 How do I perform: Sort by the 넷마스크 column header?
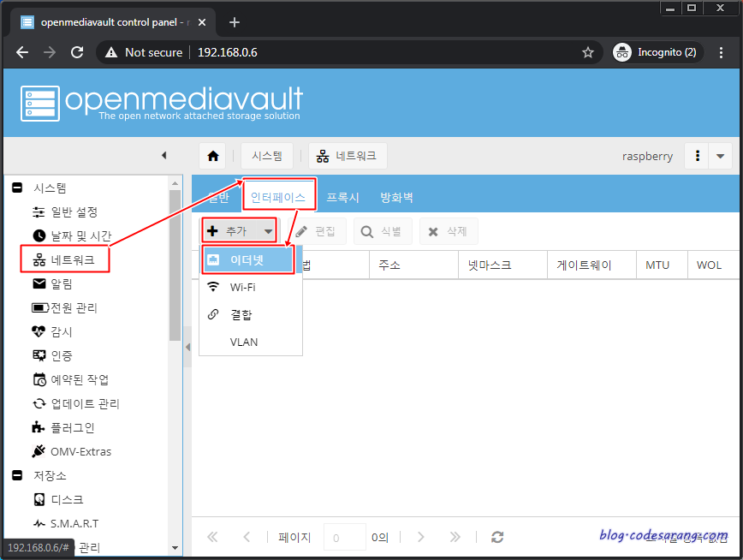click(x=502, y=265)
